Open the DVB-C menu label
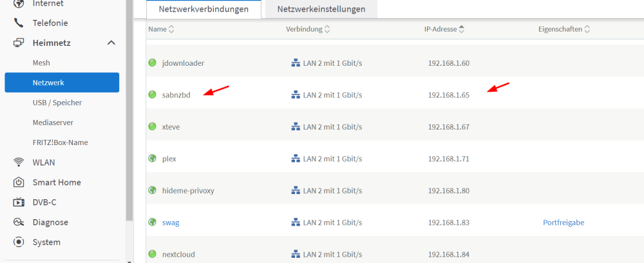Viewport: 644px width, 263px height. click(x=45, y=202)
